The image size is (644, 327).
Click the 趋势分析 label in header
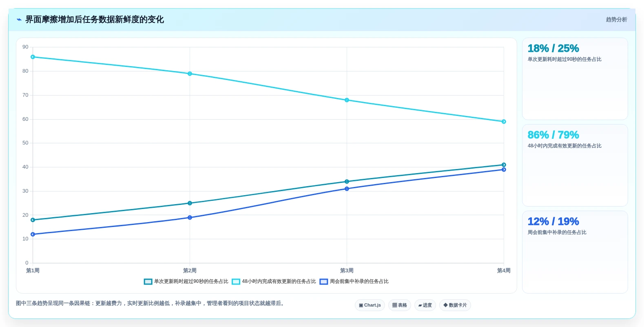point(616,20)
